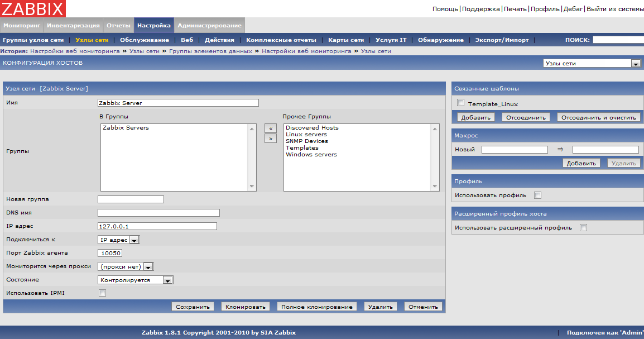Open the Отчеты tab
644x339 pixels.
[x=118, y=26]
